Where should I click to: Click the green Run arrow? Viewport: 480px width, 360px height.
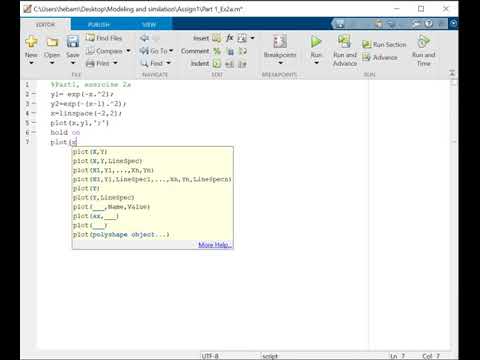pos(316,42)
